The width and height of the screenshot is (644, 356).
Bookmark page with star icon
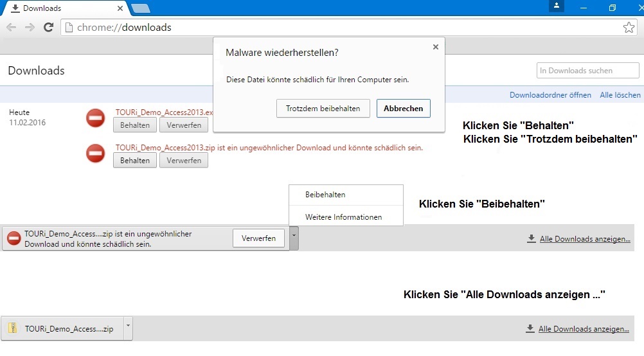pyautogui.click(x=628, y=28)
